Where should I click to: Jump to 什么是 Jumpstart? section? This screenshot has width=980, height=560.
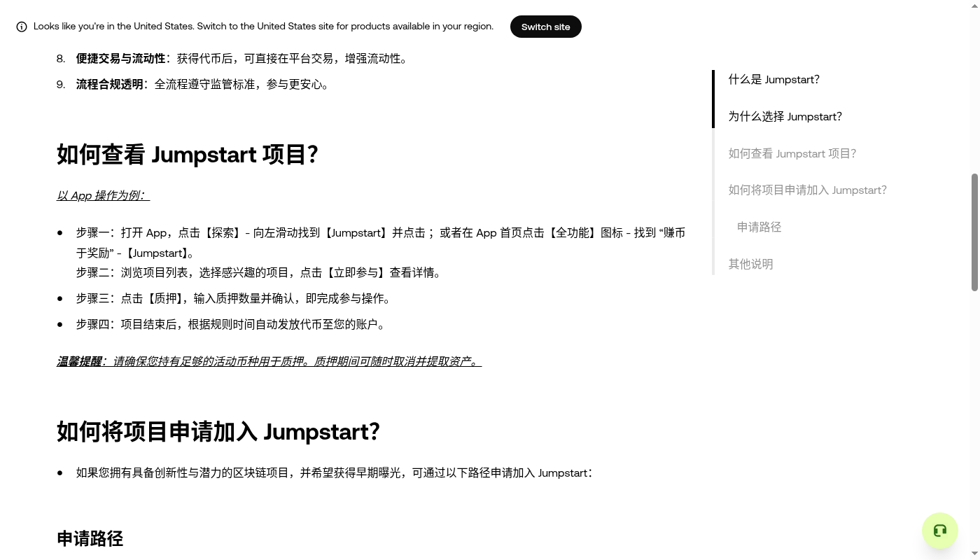(x=773, y=79)
